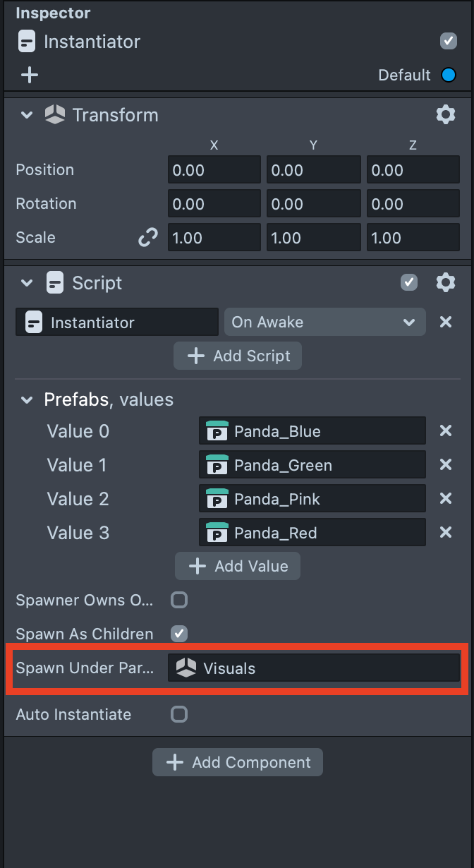Click the Add Component button
The image size is (474, 868).
click(238, 762)
